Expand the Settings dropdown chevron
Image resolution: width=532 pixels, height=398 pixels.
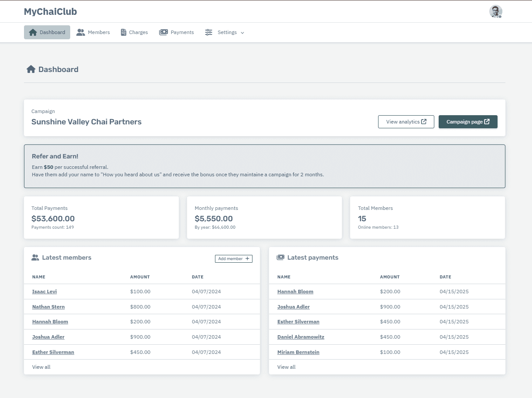pyautogui.click(x=242, y=33)
